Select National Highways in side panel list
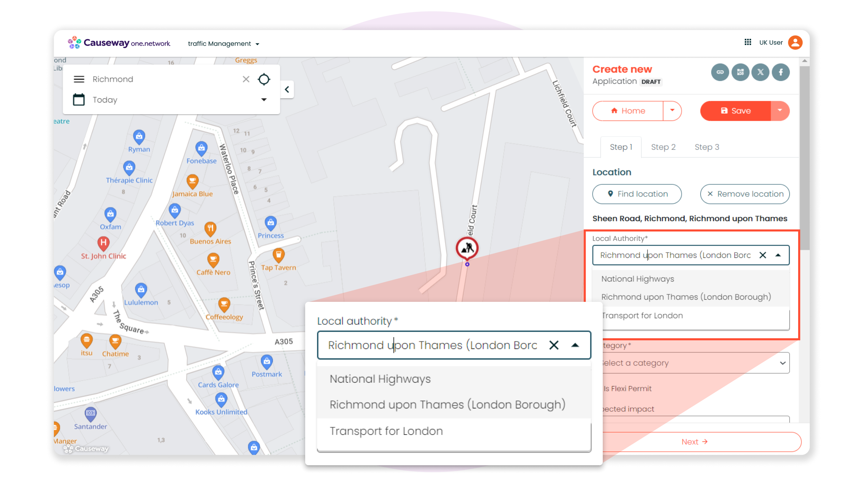Screen dimensions: 868x488 (x=690, y=279)
